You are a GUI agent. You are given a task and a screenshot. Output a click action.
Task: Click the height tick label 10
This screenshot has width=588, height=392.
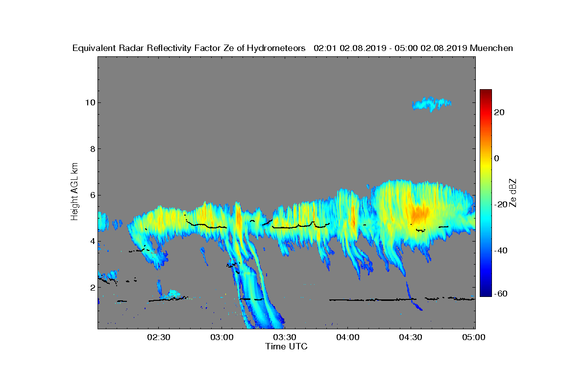click(90, 102)
